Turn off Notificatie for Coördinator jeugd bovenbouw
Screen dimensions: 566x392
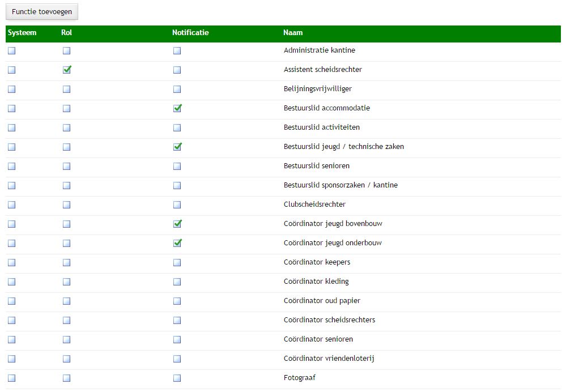tap(177, 224)
